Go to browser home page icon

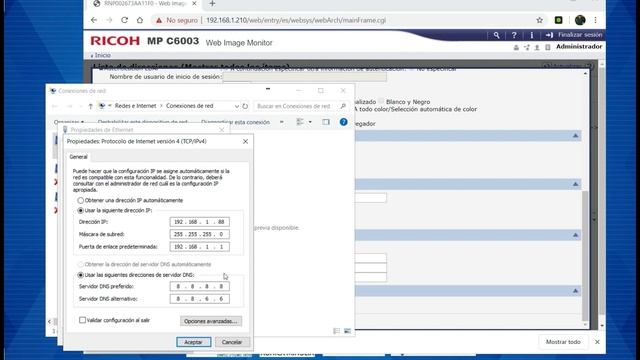click(140, 20)
